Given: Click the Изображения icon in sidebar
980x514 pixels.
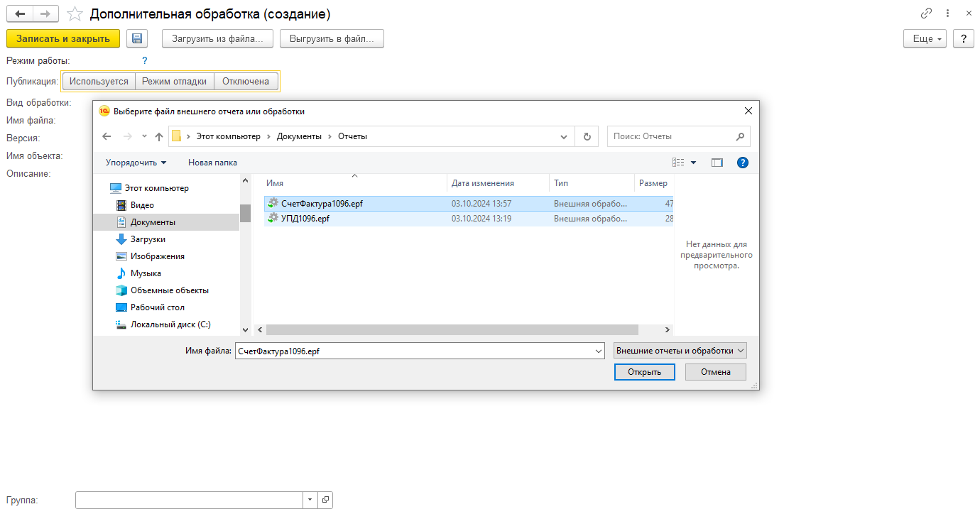Looking at the screenshot, I should [121, 256].
